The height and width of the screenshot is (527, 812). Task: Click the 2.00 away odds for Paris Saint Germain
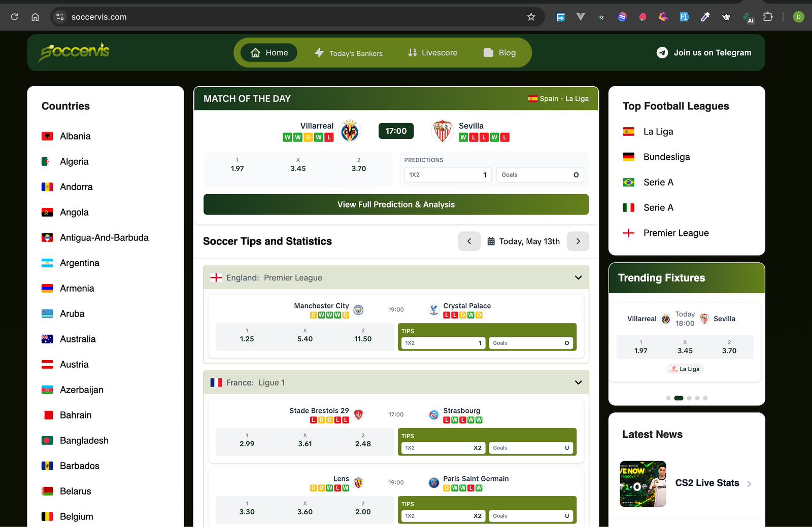363,512
